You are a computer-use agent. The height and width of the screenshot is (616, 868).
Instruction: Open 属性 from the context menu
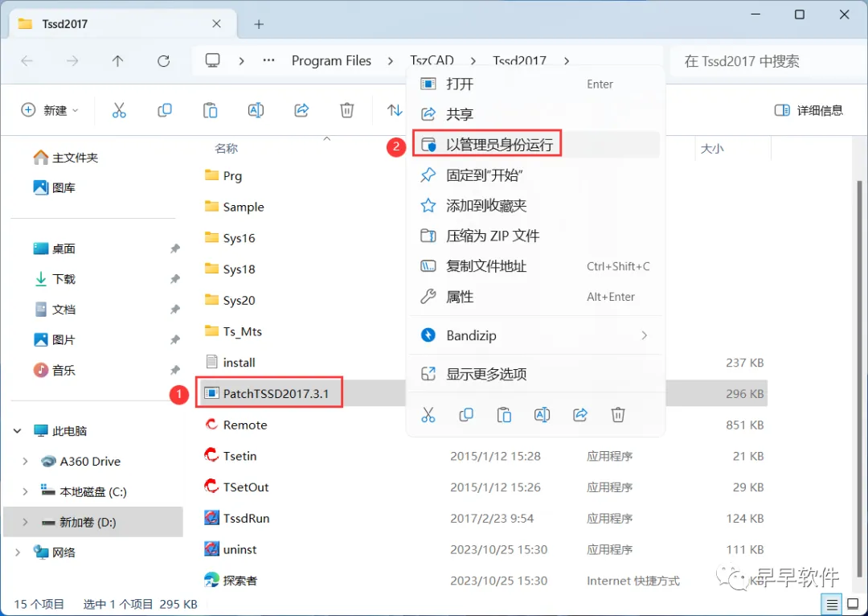click(x=536, y=297)
